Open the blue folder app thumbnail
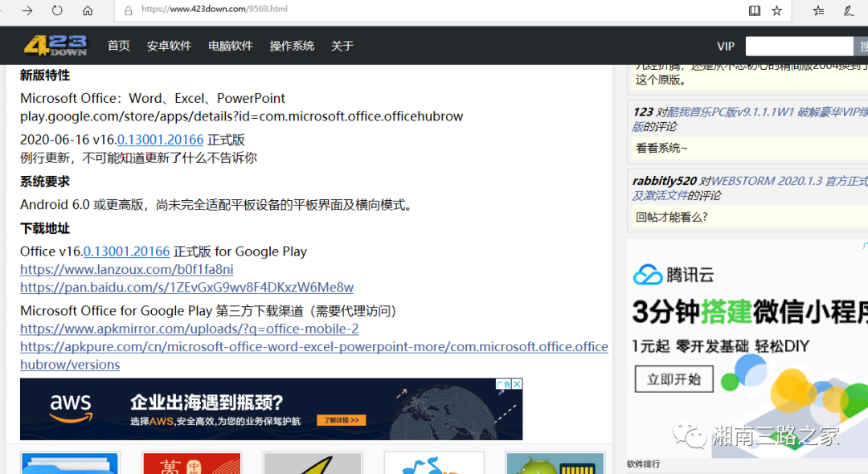 (x=70, y=464)
